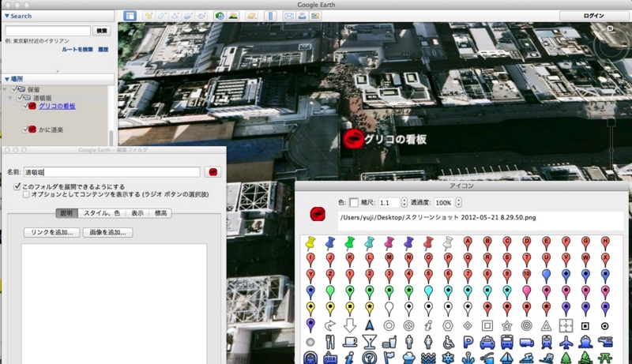Choose the yellow pushpin in the icon palette
632x364 pixels.
tap(310, 243)
